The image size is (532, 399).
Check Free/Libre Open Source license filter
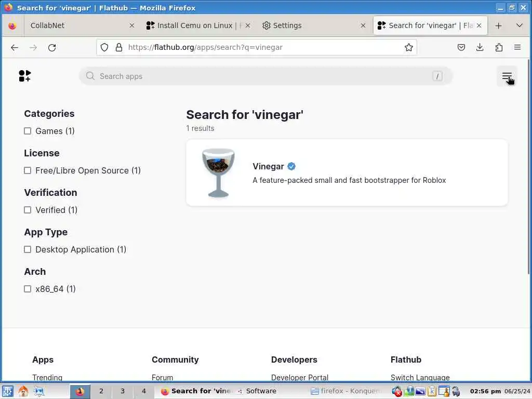[x=28, y=170]
